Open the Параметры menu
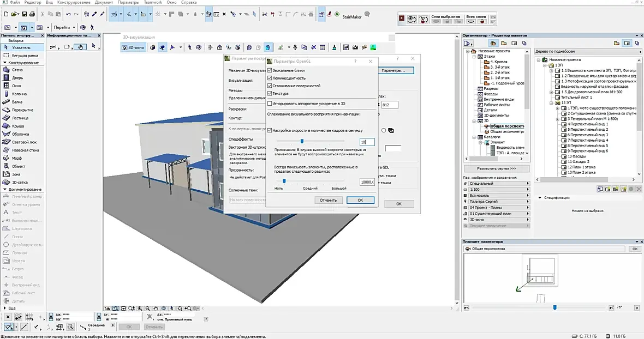This screenshot has width=644, height=339. [x=128, y=3]
